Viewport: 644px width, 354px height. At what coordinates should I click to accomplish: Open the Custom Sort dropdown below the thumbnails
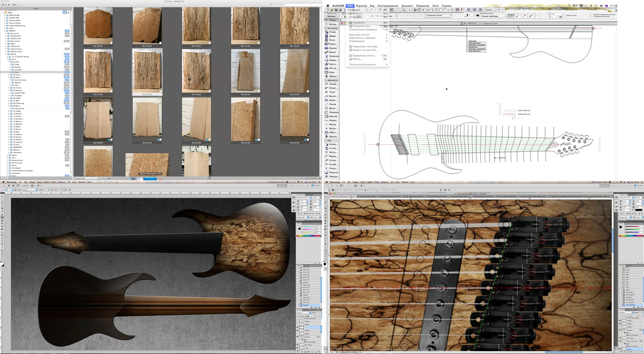(87, 178)
